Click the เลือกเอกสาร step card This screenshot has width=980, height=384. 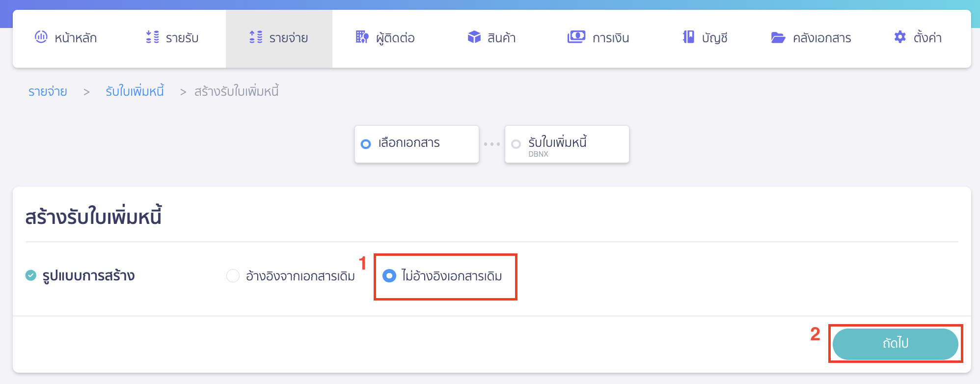(x=417, y=143)
